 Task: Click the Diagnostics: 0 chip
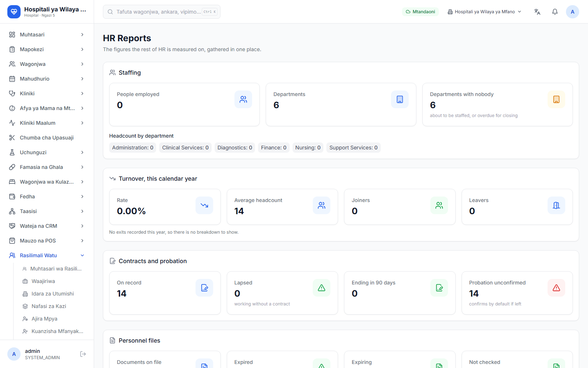[x=235, y=148]
